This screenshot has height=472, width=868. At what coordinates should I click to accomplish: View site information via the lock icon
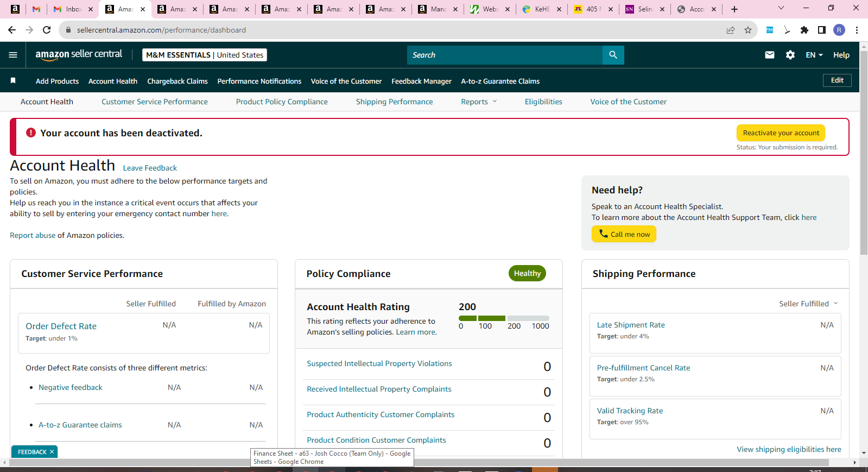click(x=68, y=30)
